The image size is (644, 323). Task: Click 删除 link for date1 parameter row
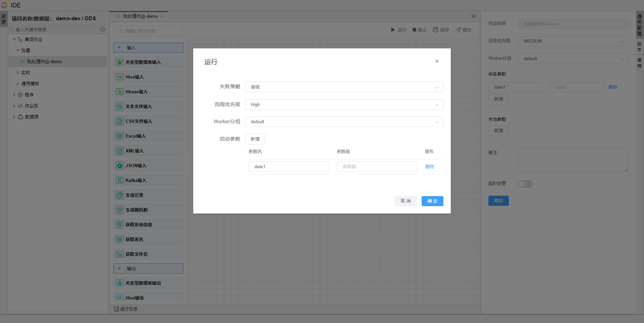pyautogui.click(x=429, y=167)
